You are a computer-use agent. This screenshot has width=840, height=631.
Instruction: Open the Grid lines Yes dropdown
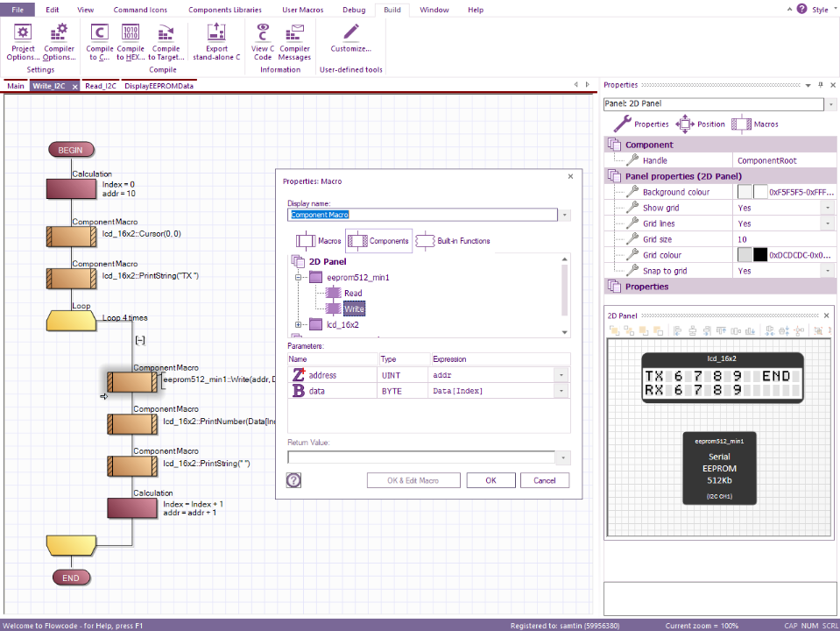(x=829, y=223)
